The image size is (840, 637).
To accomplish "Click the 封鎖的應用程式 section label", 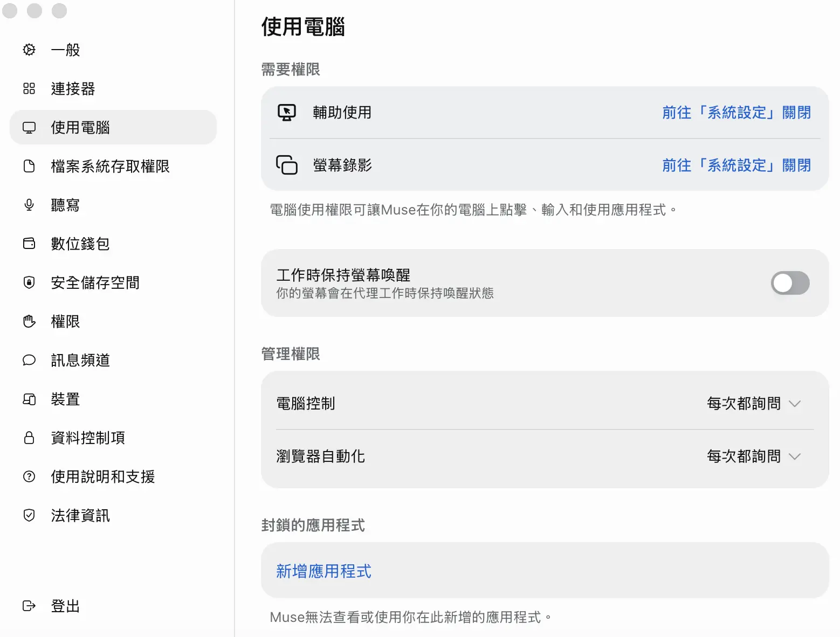I will 313,525.
